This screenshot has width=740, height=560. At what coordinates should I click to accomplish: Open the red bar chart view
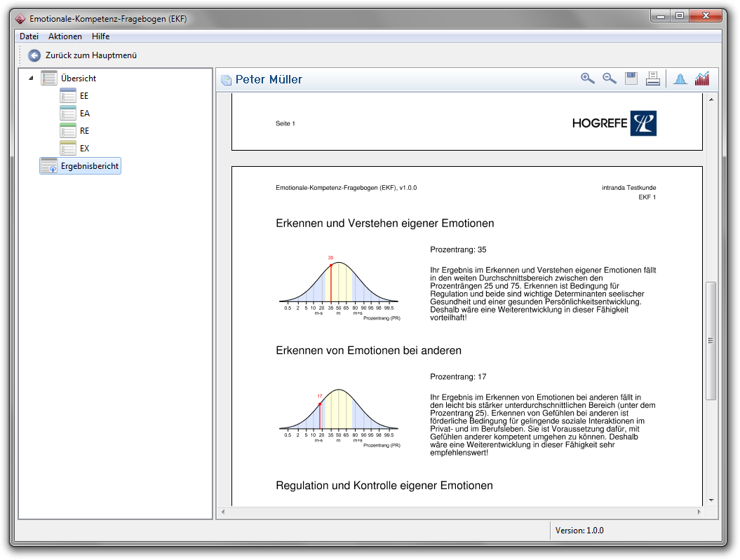click(x=702, y=78)
